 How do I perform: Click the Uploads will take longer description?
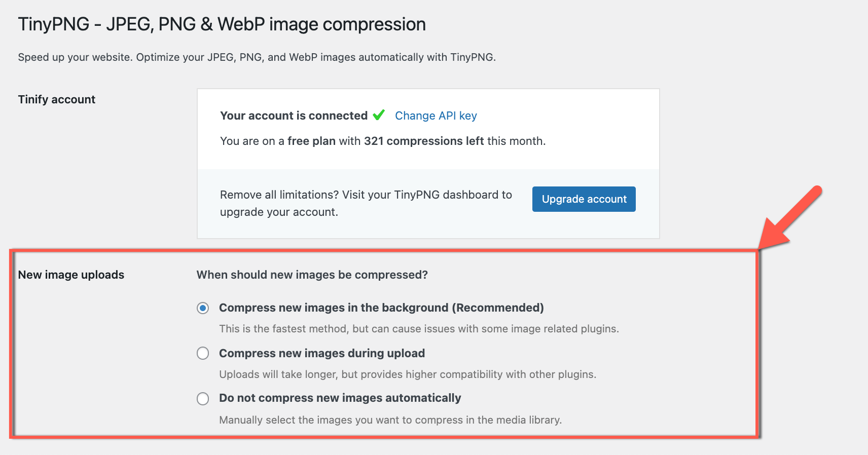pyautogui.click(x=408, y=374)
